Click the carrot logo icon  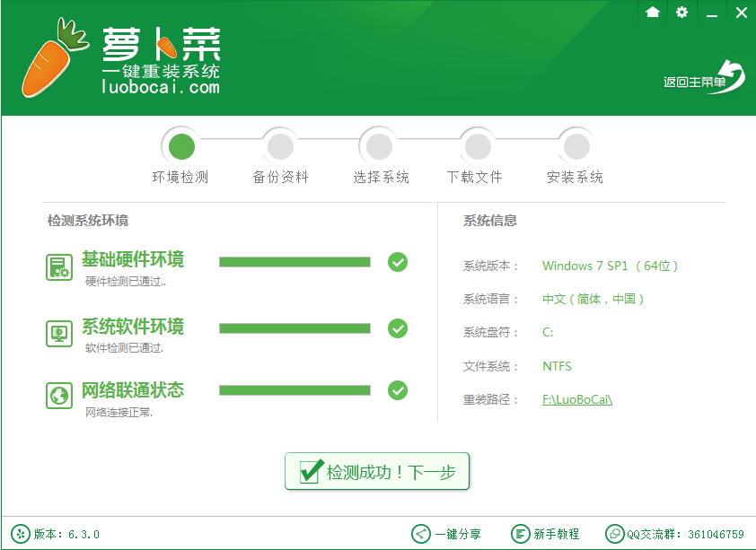tap(54, 57)
